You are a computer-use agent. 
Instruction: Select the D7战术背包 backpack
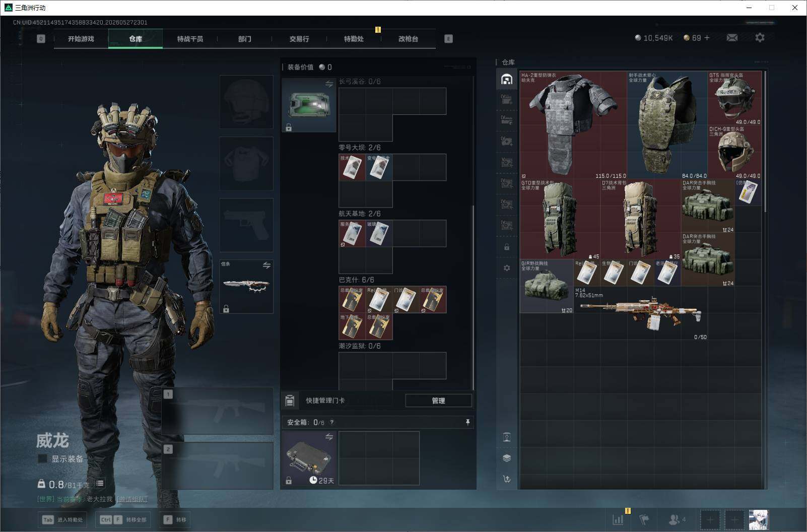[x=640, y=219]
